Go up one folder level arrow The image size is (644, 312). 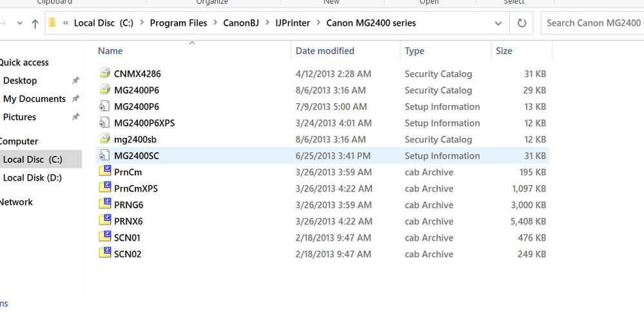click(x=35, y=23)
